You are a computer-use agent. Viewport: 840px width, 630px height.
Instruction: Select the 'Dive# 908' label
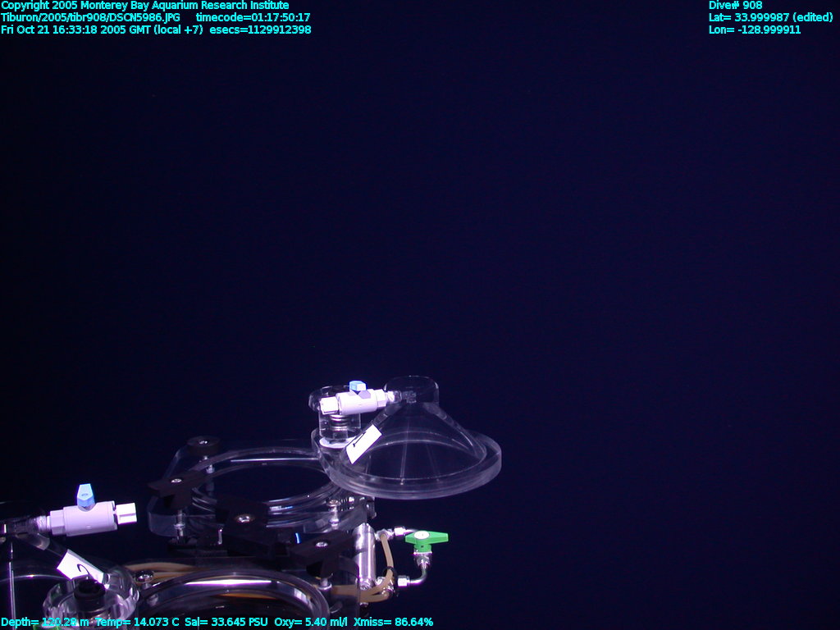coord(736,6)
